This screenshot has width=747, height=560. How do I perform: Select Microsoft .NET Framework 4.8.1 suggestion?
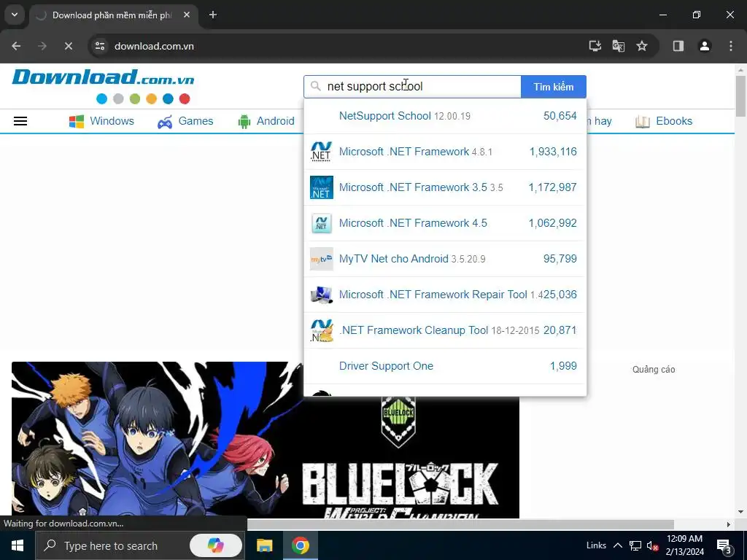click(x=445, y=152)
